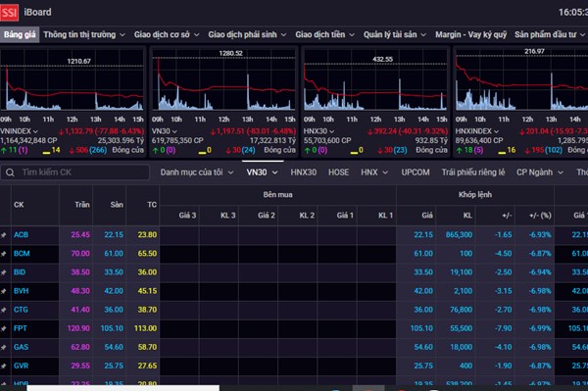The height and width of the screenshot is (391, 588).
Task: Open the GAS stock symbol
Action: (x=21, y=348)
